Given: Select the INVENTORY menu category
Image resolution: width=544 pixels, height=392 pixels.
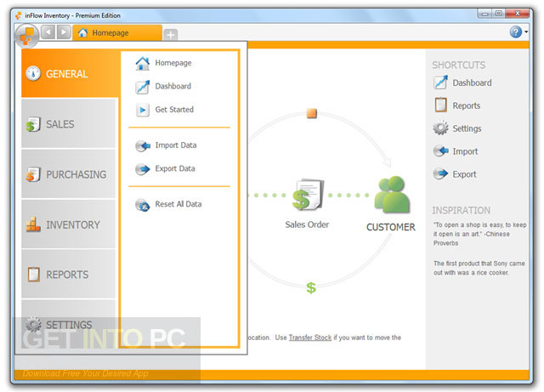Looking at the screenshot, I should (68, 224).
